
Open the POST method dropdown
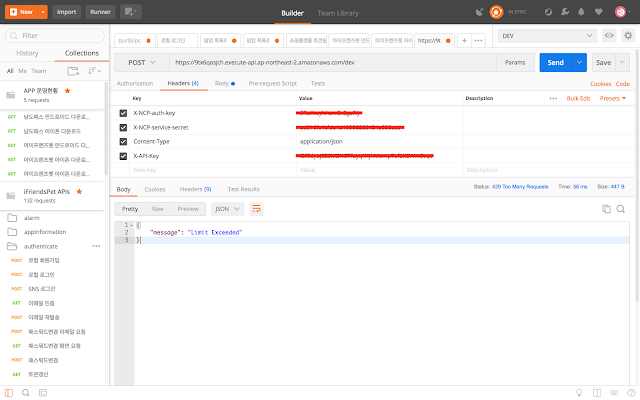coord(142,62)
